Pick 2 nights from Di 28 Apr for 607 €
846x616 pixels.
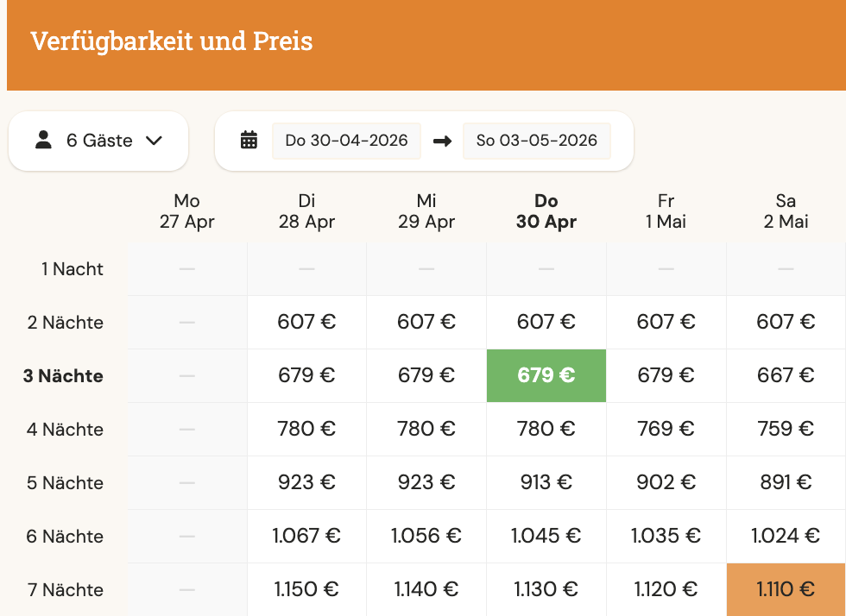[306, 322]
